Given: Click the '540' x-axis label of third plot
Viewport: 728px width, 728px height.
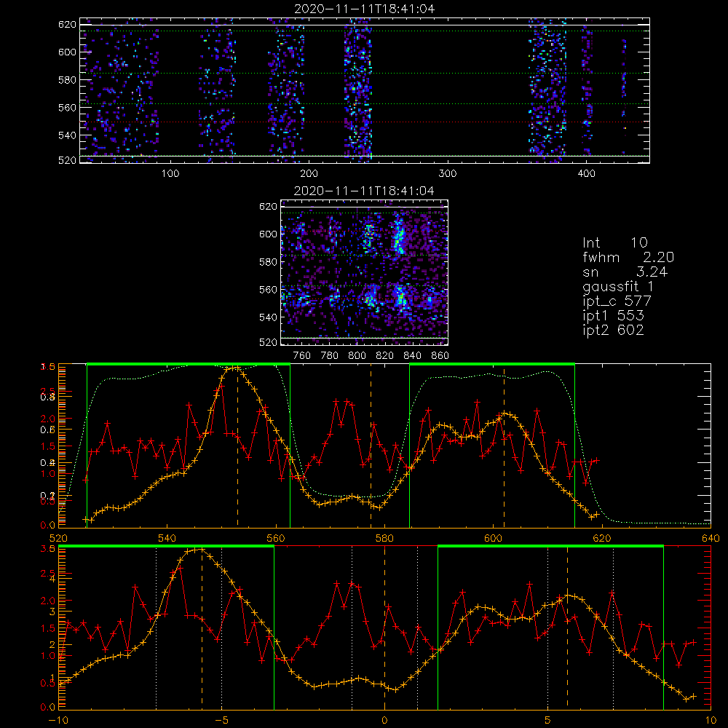Looking at the screenshot, I should pos(167,539).
